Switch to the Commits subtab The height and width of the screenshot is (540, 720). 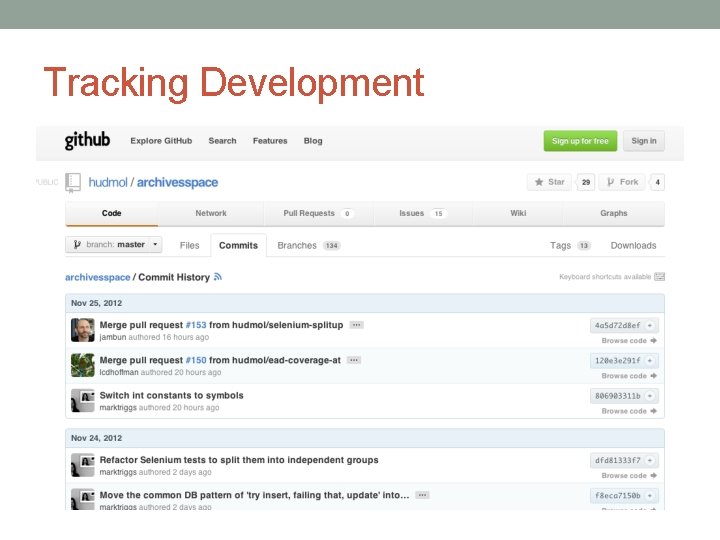[x=238, y=246]
